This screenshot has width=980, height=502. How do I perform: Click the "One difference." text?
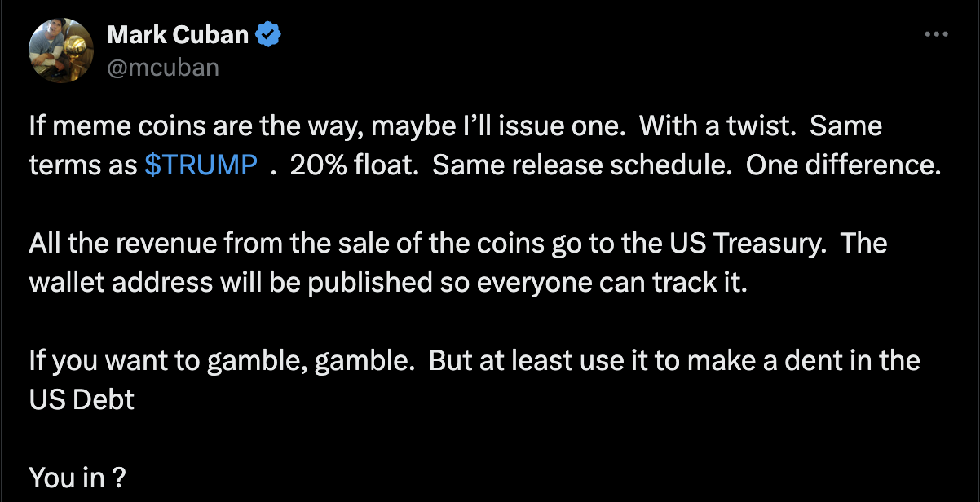844,165
